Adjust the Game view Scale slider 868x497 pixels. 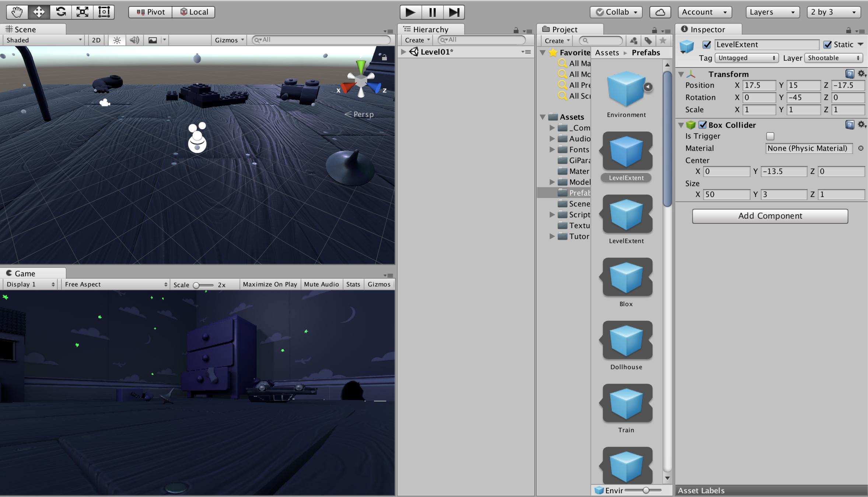[197, 285]
